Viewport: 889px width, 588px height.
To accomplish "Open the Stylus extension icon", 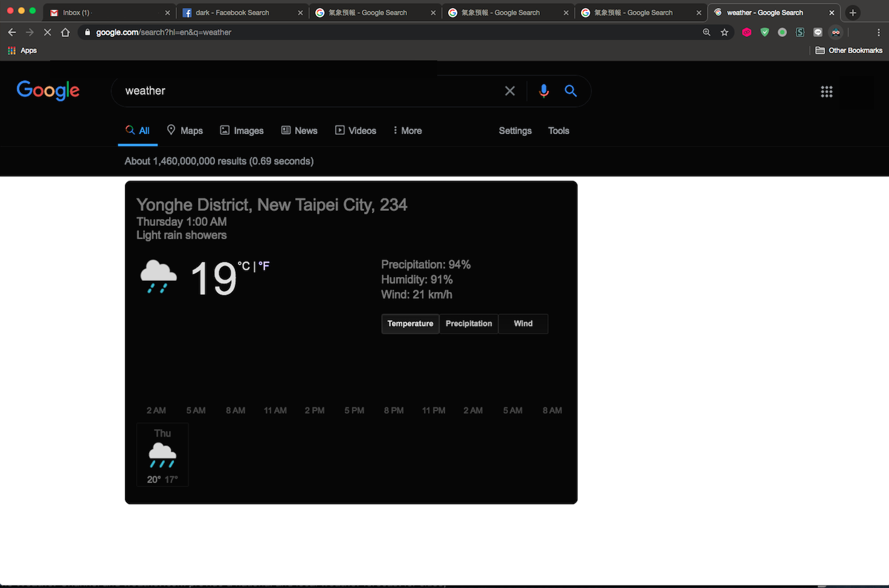I will [800, 32].
